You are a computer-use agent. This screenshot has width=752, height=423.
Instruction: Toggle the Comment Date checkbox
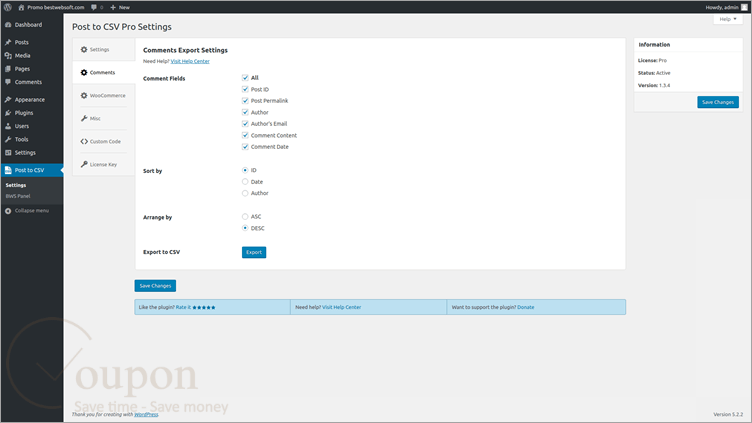245,147
